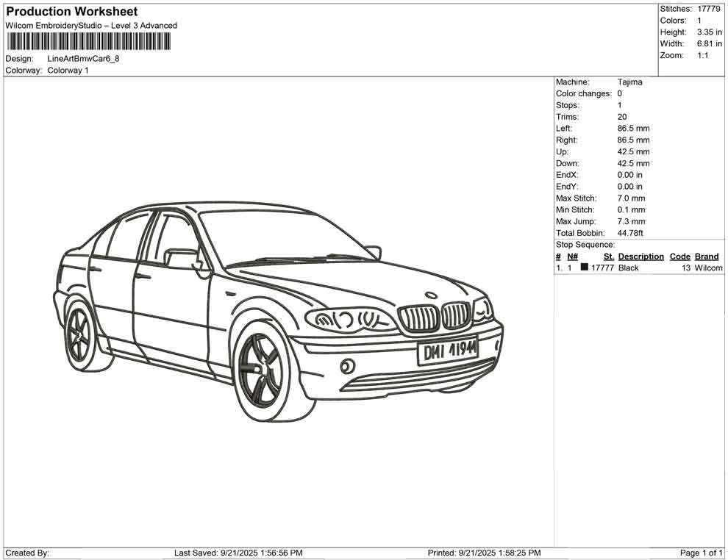Click the barcode under the title
Image resolution: width=728 pixels, height=560 pixels.
(88, 42)
